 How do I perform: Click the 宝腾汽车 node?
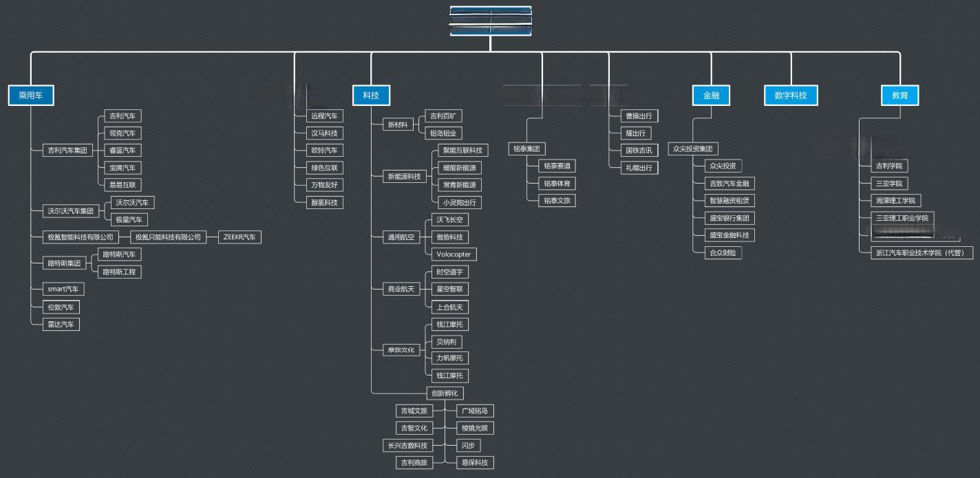(122, 167)
